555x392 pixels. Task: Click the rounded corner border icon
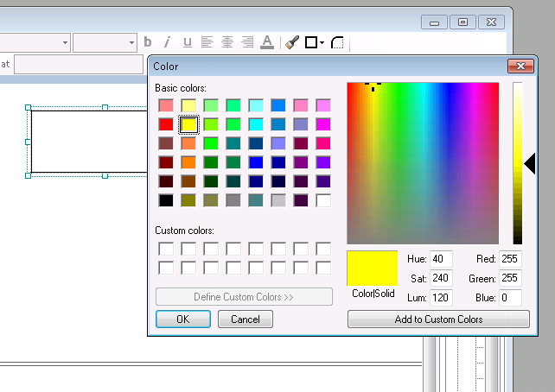point(338,42)
